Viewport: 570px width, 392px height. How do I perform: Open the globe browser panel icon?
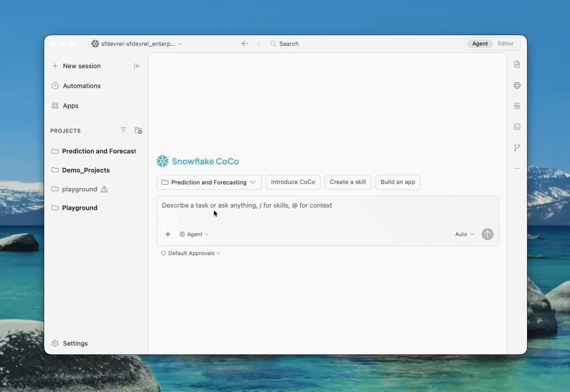click(x=517, y=85)
